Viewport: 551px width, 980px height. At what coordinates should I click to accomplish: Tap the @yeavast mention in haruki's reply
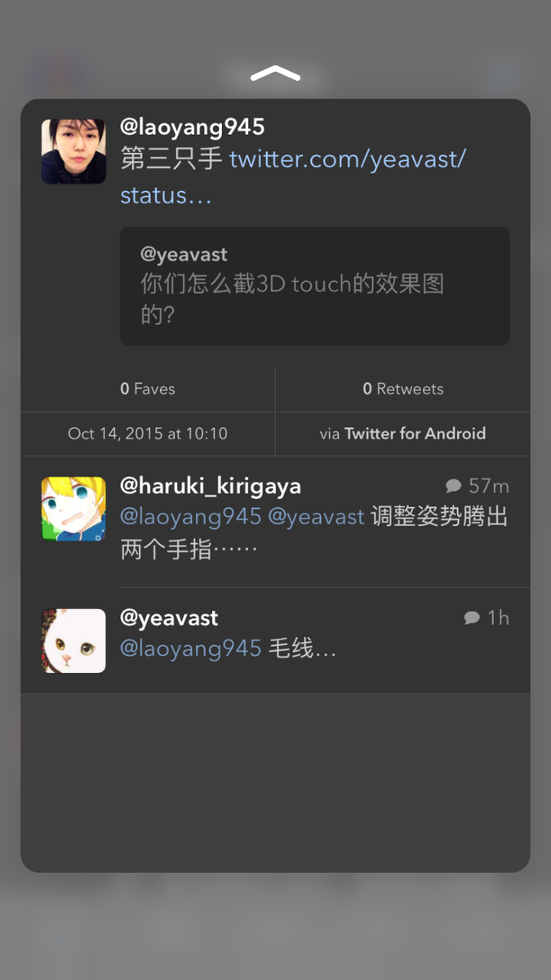point(316,517)
